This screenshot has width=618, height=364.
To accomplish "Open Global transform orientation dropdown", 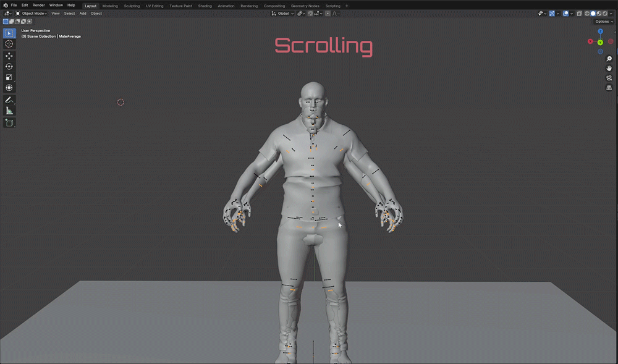I will [283, 13].
